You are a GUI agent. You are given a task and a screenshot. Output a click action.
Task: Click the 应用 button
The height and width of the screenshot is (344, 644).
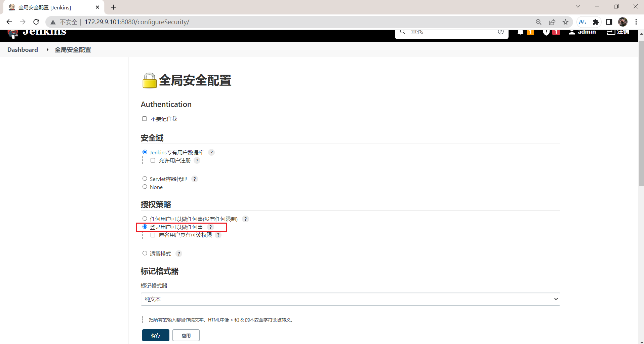(186, 335)
